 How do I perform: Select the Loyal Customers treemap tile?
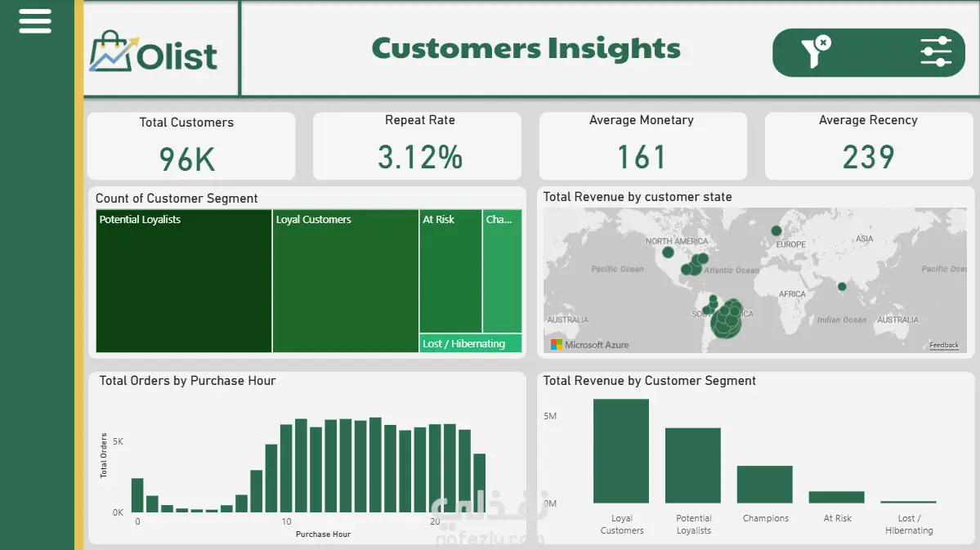(x=346, y=281)
